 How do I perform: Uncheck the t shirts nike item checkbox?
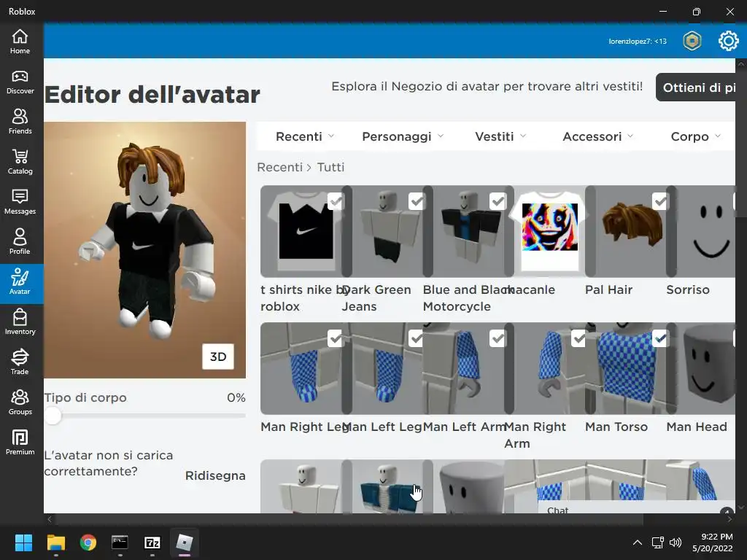pyautogui.click(x=336, y=201)
